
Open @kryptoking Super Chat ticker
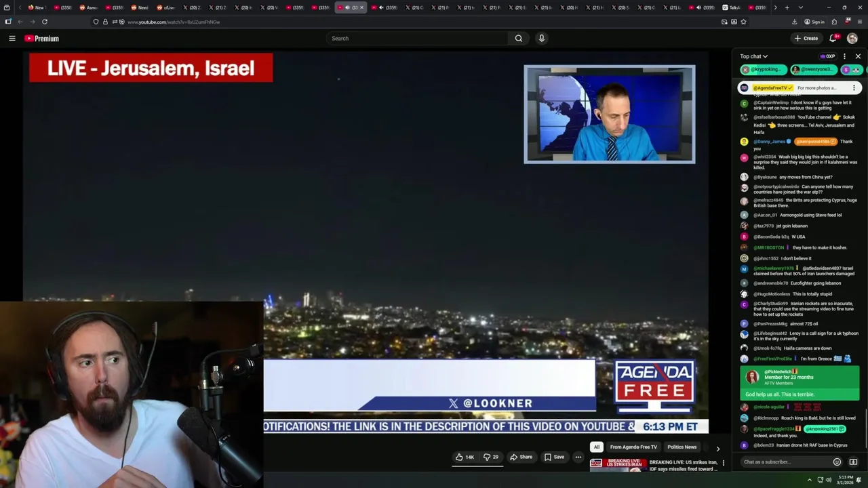pos(764,69)
